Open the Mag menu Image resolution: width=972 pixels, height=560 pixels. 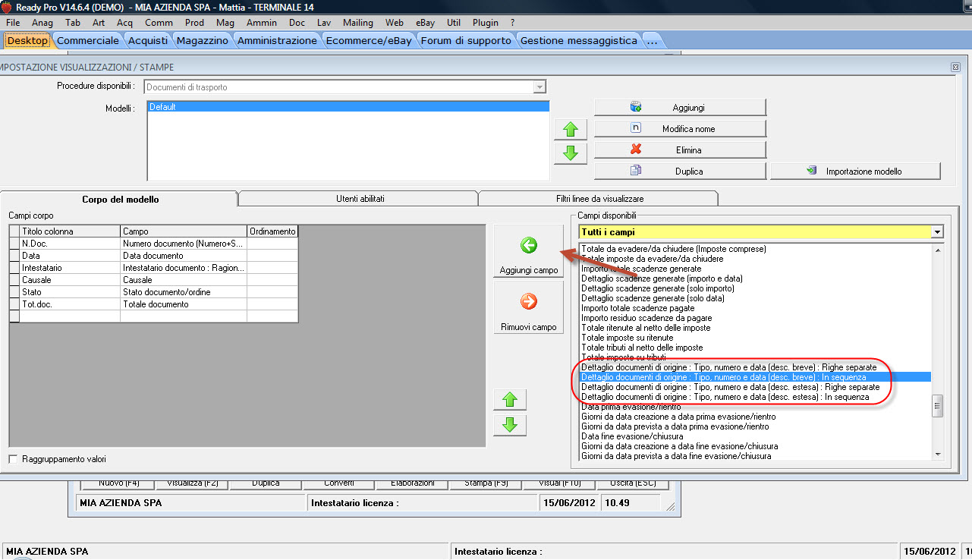(x=225, y=23)
